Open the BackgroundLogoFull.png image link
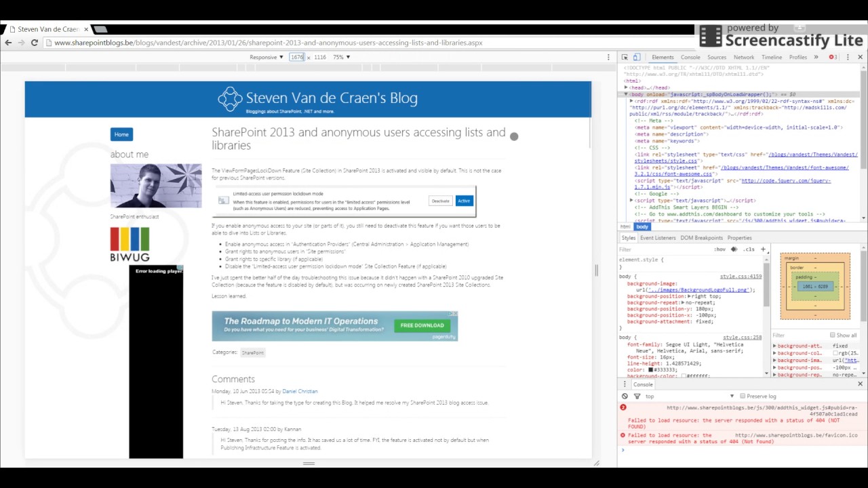Screen dimensions: 868x488 (x=698, y=290)
